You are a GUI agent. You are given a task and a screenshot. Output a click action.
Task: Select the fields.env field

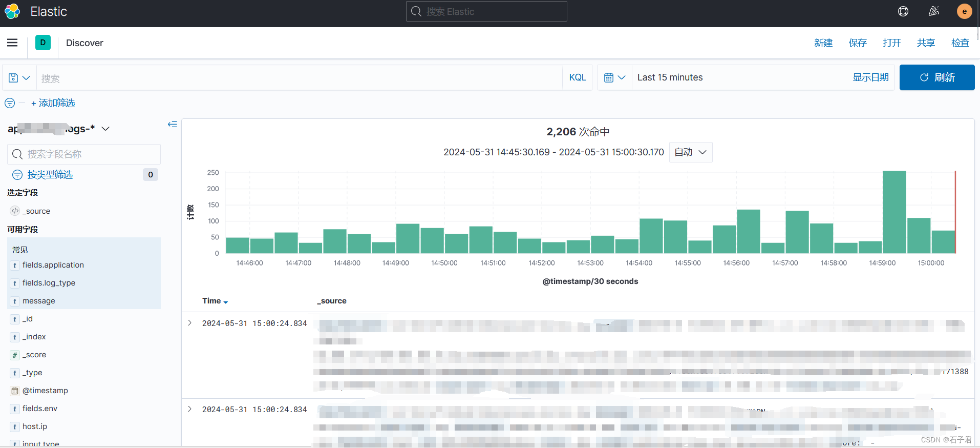click(40, 409)
